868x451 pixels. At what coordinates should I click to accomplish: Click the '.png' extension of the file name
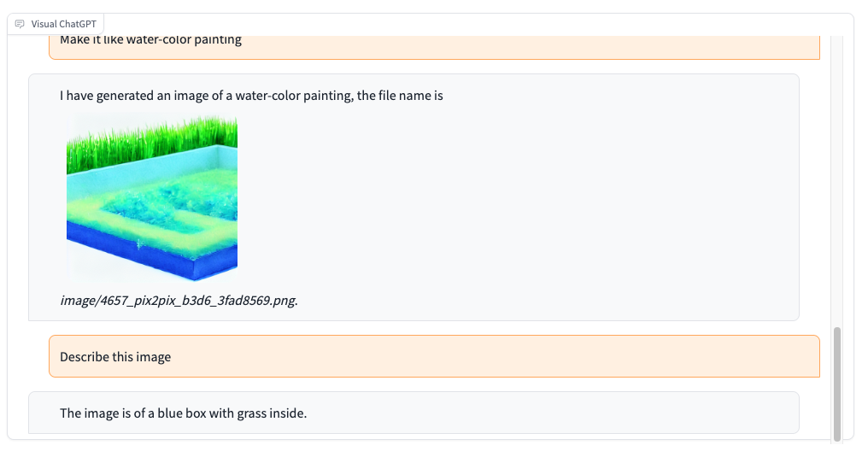coord(284,301)
